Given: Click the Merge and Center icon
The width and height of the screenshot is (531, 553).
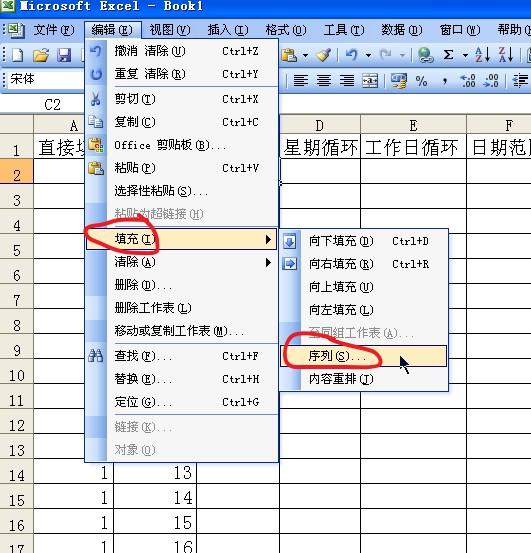Looking at the screenshot, I should coord(370,81).
